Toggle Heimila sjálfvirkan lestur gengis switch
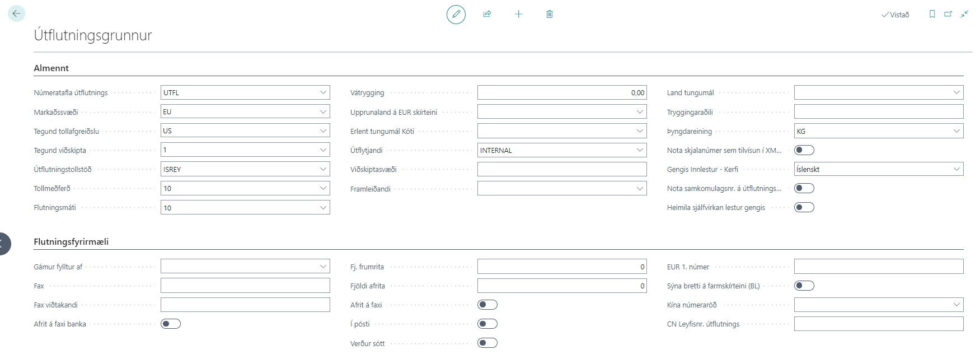The image size is (980, 359). tap(804, 207)
